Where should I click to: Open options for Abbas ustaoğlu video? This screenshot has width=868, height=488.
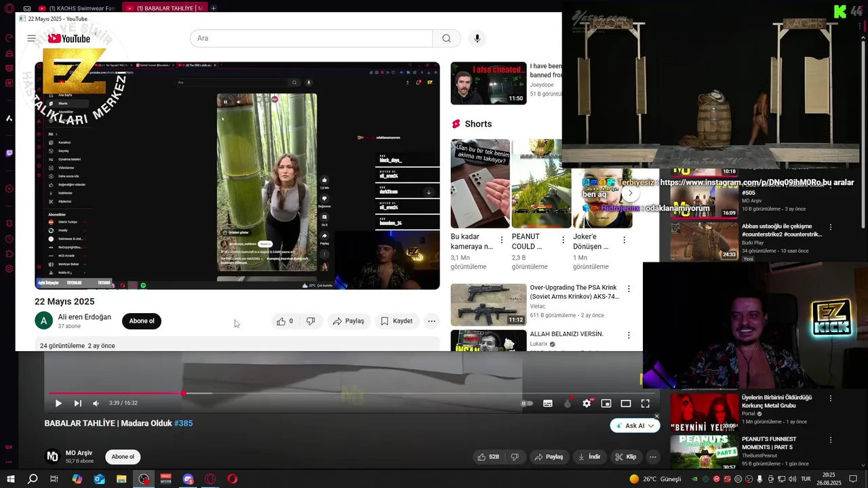831,228
